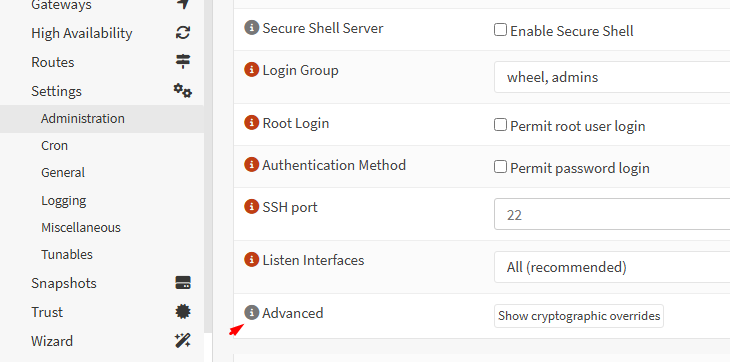Check Permit password login
730x362 pixels.
coord(500,167)
